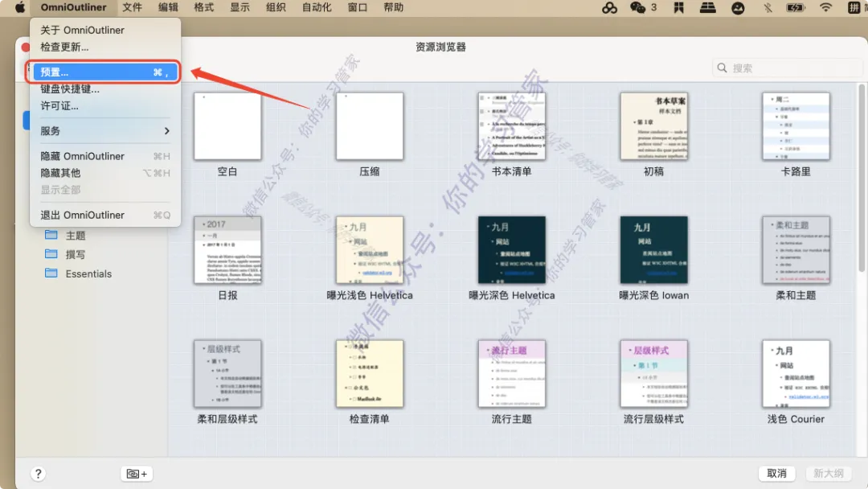Select 曝光深色 Iowan template thumbnail
Screen dimensions: 868x489
pyautogui.click(x=653, y=250)
